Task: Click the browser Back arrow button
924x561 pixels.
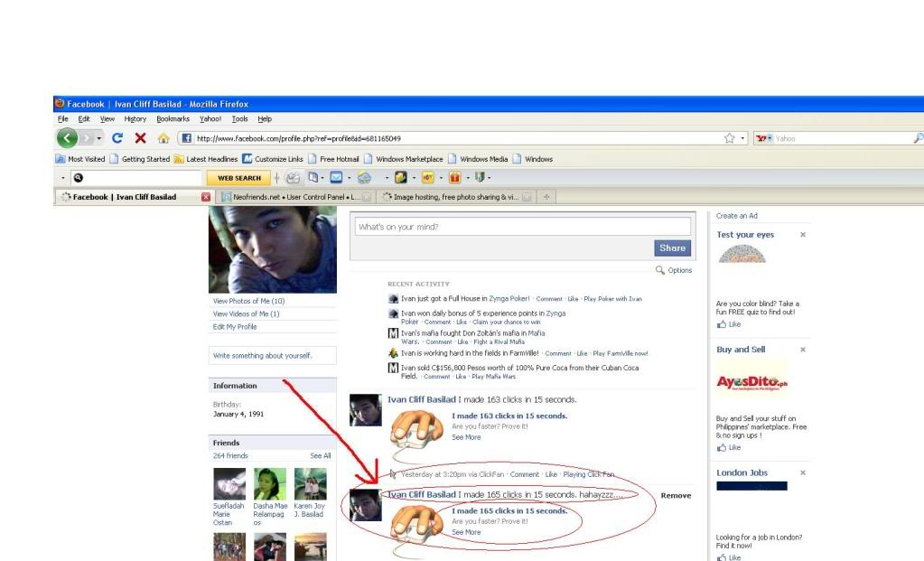Action: (68, 138)
